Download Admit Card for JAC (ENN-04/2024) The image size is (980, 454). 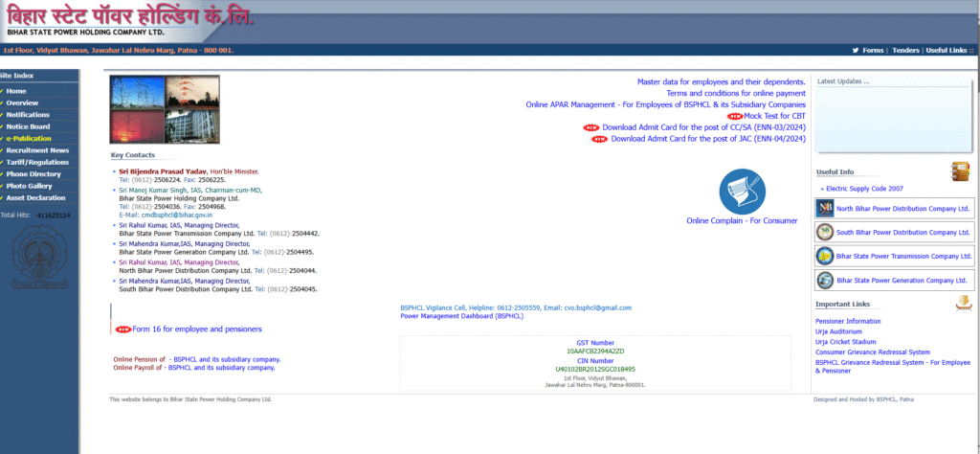click(708, 140)
